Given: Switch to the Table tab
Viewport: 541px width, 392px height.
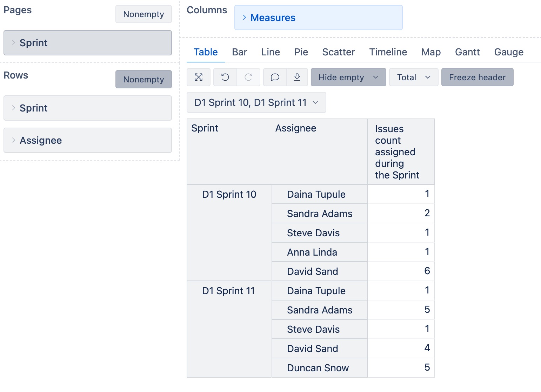Looking at the screenshot, I should coord(206,52).
